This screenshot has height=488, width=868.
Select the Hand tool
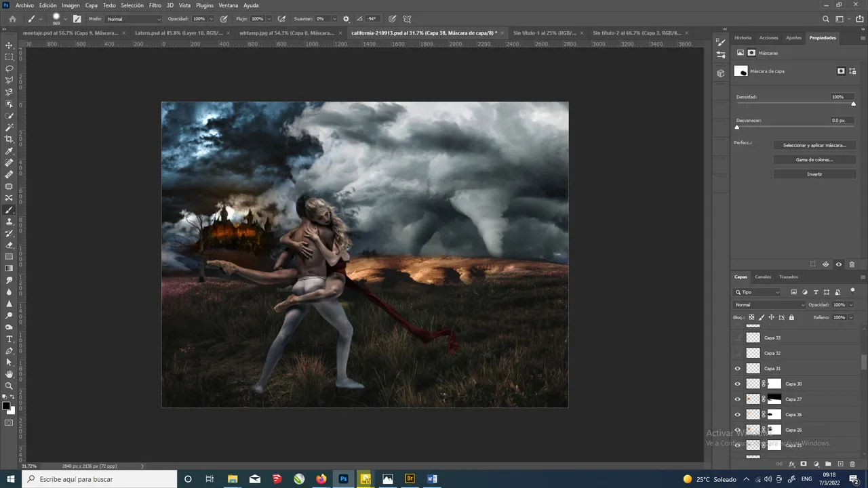pyautogui.click(x=9, y=374)
